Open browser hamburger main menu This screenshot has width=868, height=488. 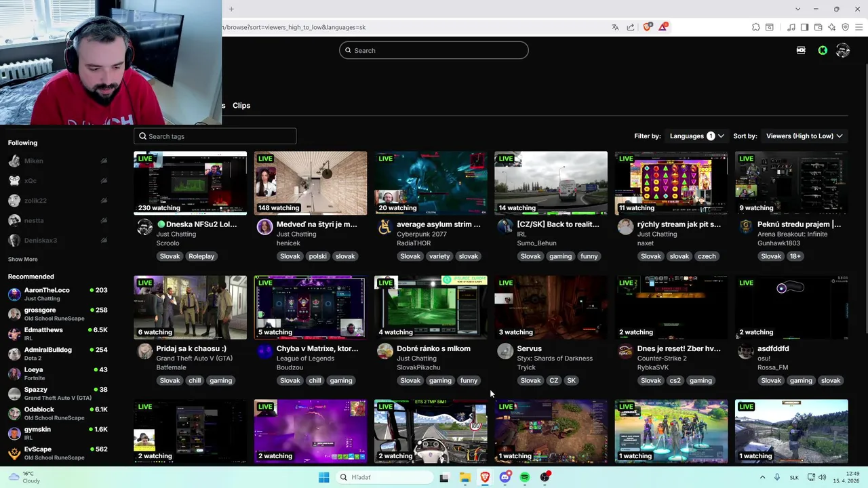pos(859,27)
